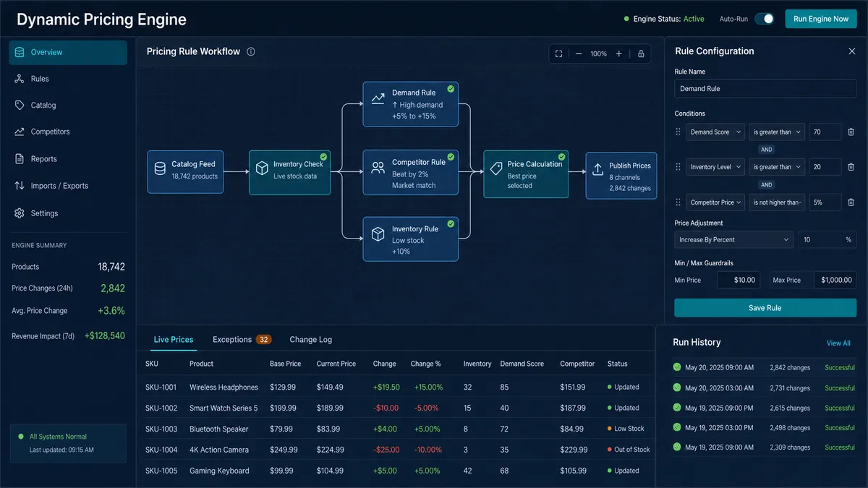The image size is (868, 488).
Task: Click the Inventory Check green checkmark
Action: coord(323,156)
